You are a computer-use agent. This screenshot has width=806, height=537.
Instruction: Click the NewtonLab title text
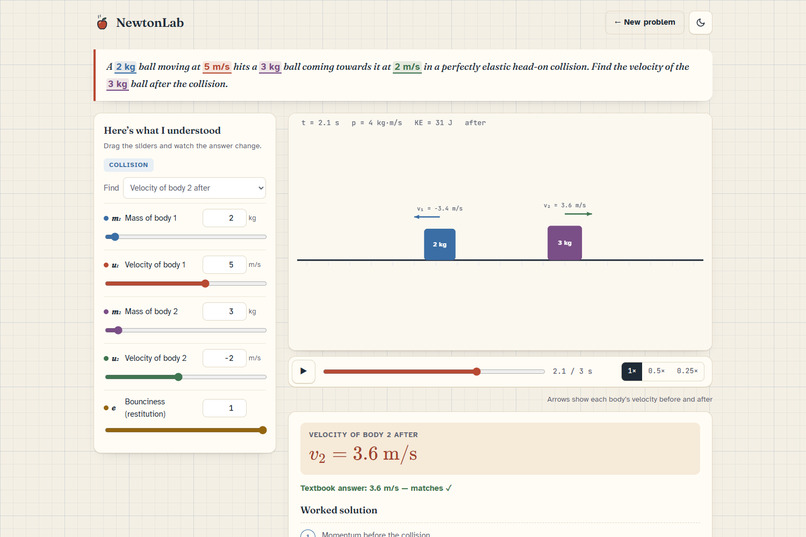click(150, 23)
